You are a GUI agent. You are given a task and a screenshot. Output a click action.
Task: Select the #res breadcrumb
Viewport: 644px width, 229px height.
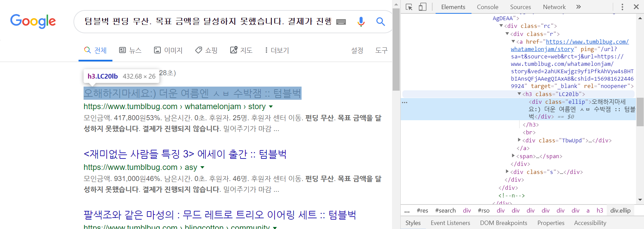tap(422, 211)
